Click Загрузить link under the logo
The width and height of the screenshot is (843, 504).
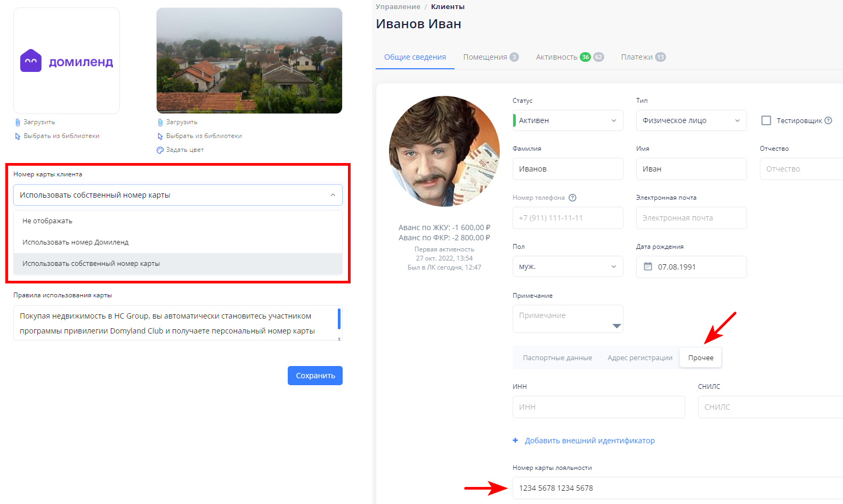click(39, 122)
